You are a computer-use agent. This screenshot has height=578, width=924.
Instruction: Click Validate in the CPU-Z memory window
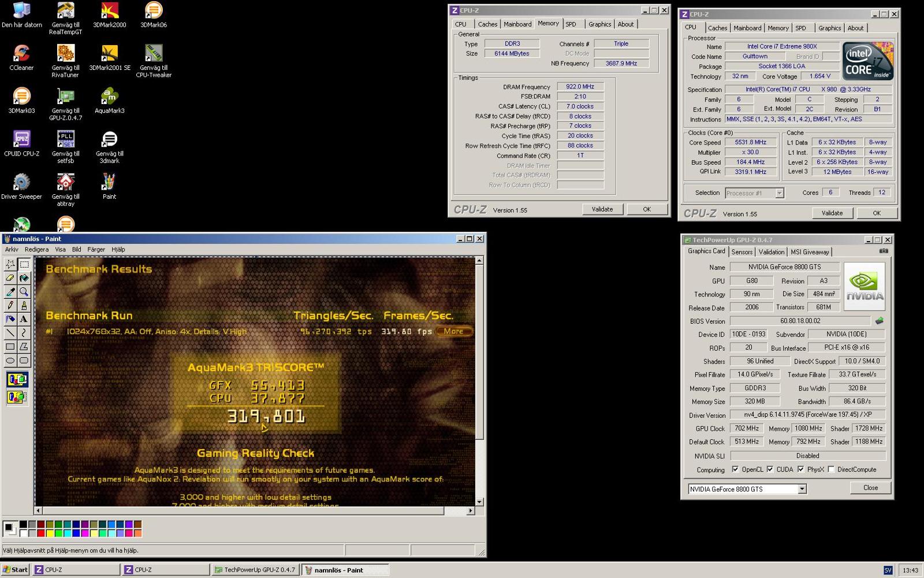point(602,209)
